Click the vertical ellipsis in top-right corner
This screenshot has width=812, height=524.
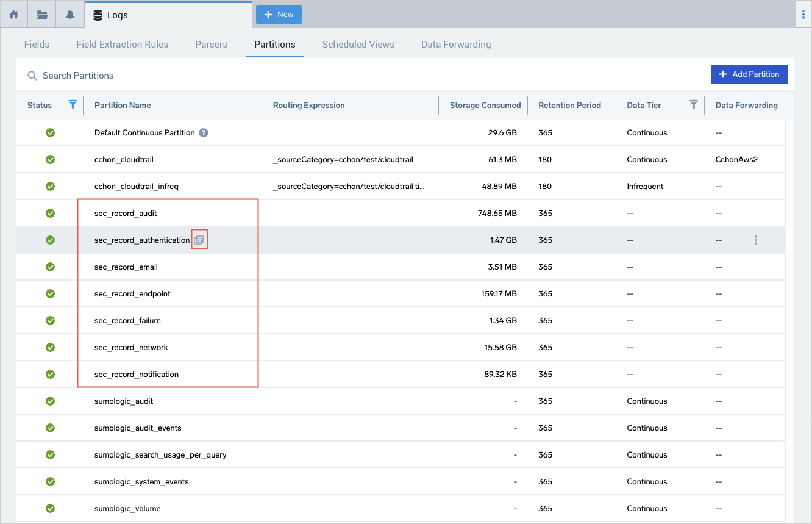(x=803, y=15)
